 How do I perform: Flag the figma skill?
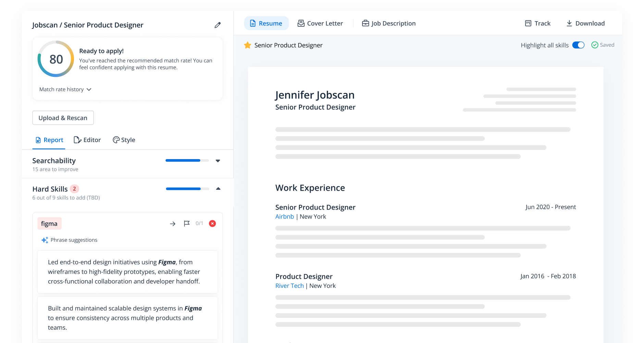(187, 224)
